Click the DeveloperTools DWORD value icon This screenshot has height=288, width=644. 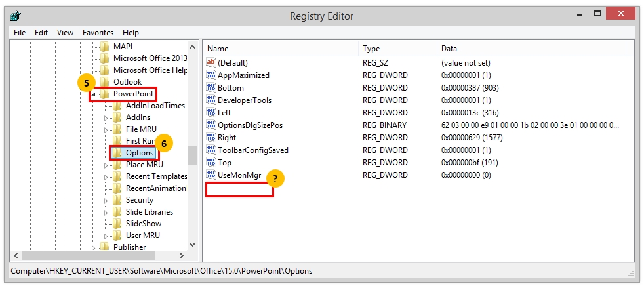211,100
